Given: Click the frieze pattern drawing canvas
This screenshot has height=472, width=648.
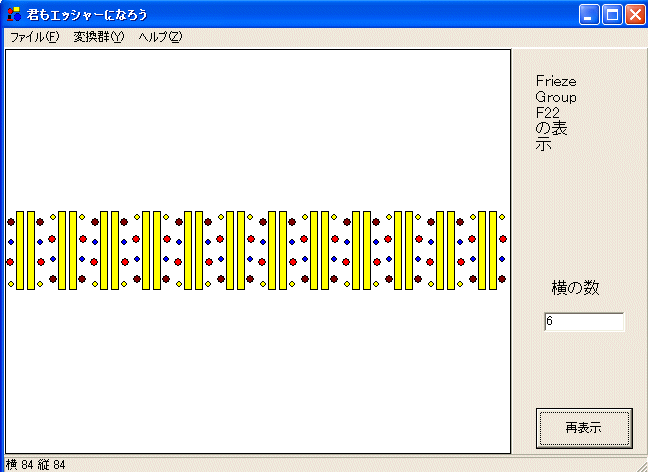Looking at the screenshot, I should tap(258, 251).
